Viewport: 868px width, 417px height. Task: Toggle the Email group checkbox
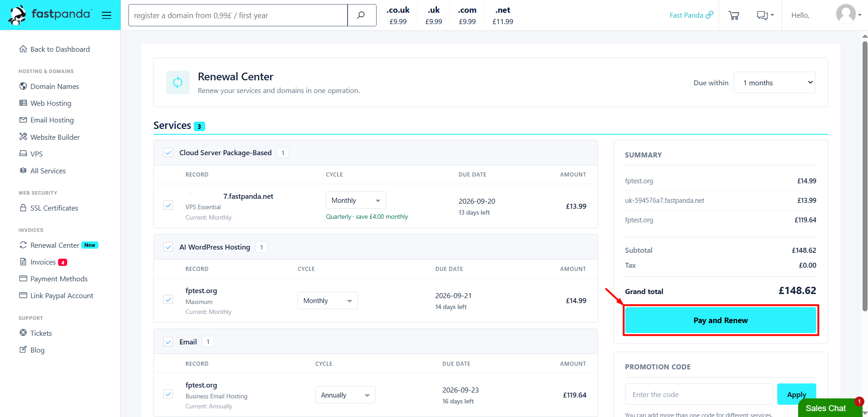click(168, 342)
